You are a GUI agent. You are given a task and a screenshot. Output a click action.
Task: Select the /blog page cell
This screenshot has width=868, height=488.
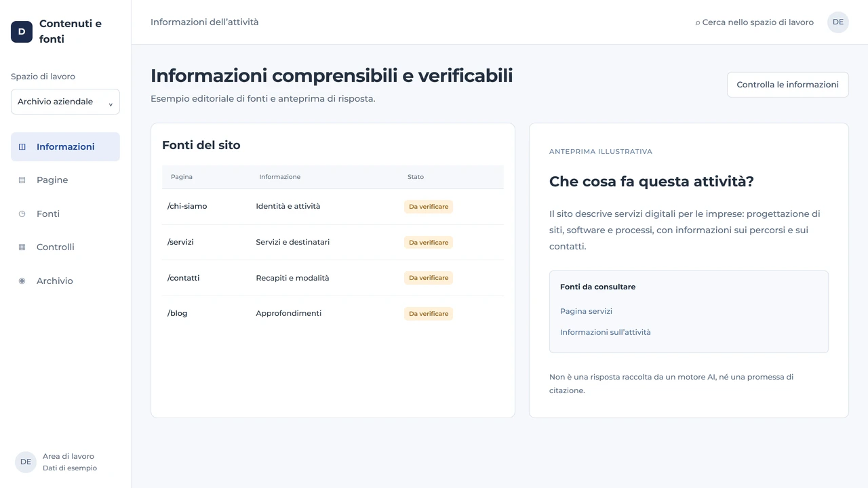[x=177, y=313]
